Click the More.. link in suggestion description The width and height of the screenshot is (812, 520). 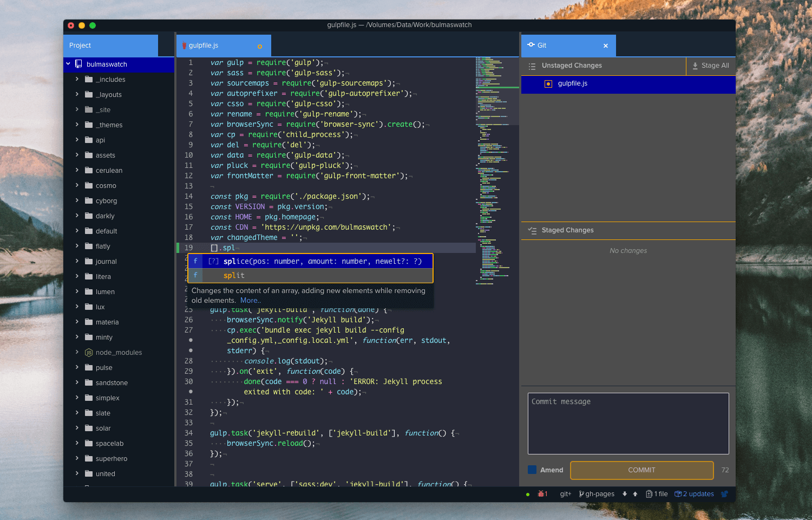[x=250, y=301]
